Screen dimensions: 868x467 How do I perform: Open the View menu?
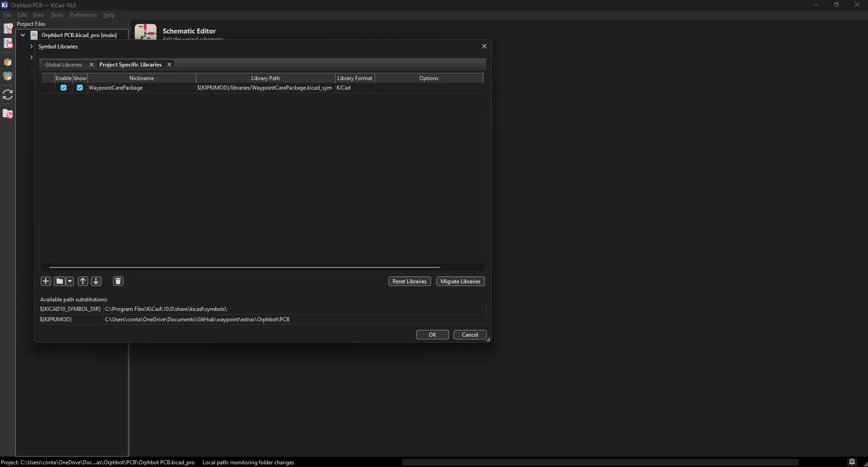[x=38, y=15]
